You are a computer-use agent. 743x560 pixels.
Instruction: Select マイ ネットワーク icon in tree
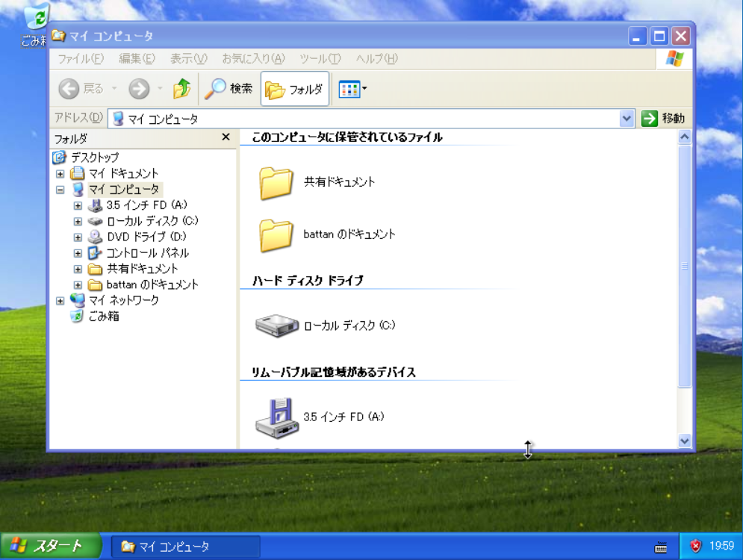point(77,300)
